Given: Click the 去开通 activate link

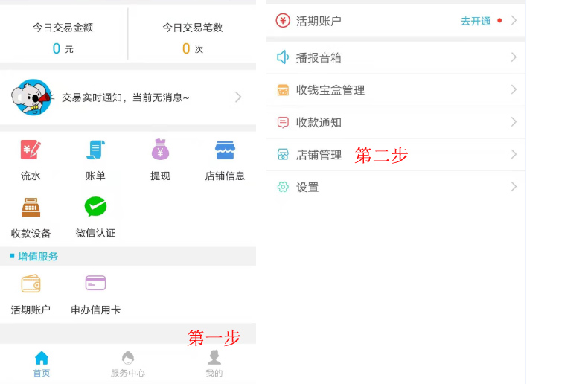Looking at the screenshot, I should [476, 21].
